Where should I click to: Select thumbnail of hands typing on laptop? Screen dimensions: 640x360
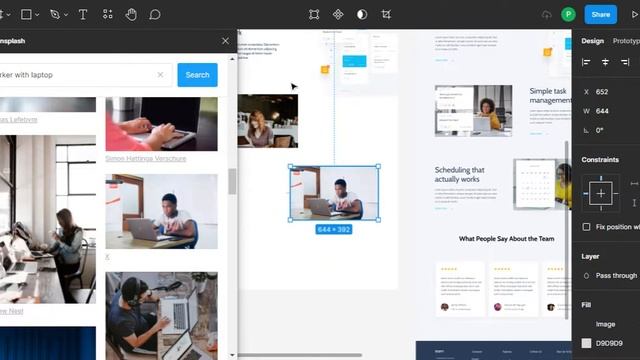[162, 124]
